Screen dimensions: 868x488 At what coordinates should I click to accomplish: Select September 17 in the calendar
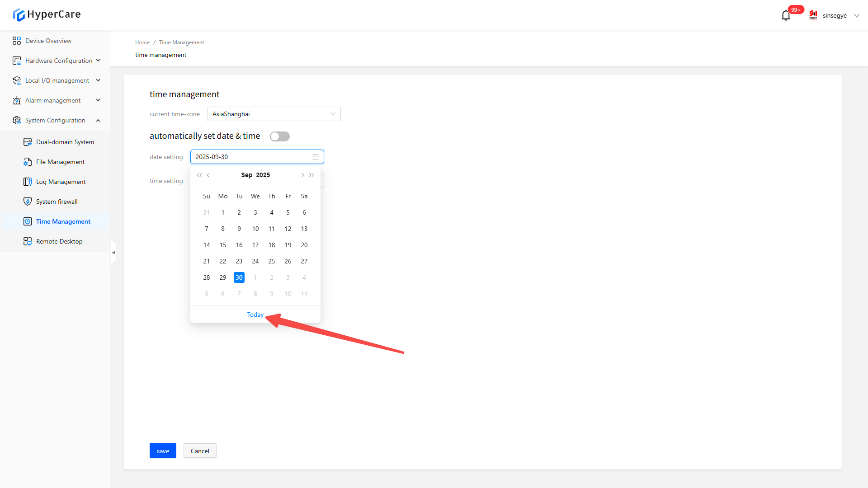point(255,245)
